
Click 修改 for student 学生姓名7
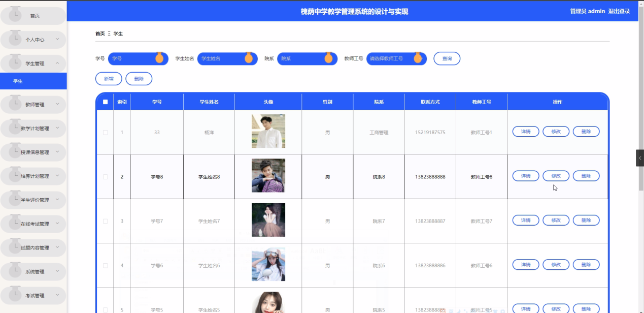(556, 221)
